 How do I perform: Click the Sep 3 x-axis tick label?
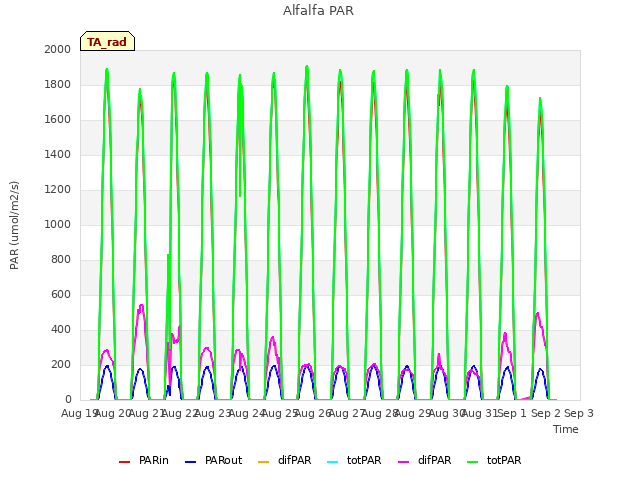(579, 413)
